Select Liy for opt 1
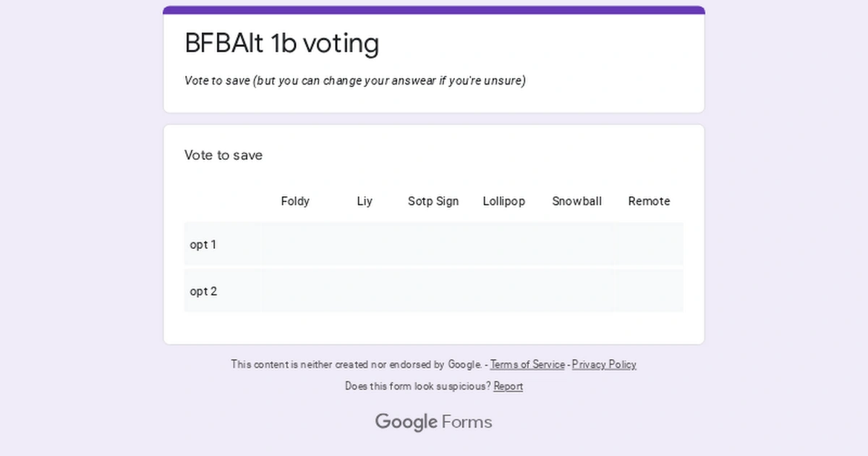This screenshot has width=868, height=456. [364, 245]
